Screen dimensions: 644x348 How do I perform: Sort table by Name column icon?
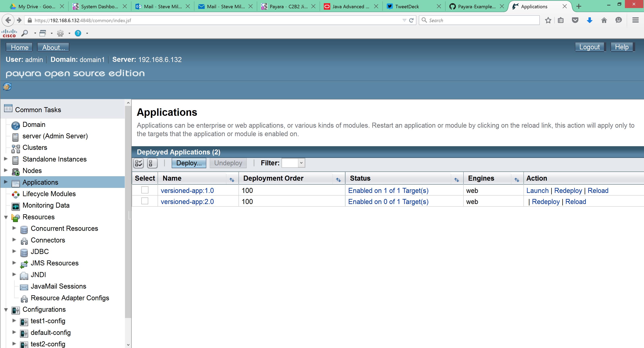point(232,180)
